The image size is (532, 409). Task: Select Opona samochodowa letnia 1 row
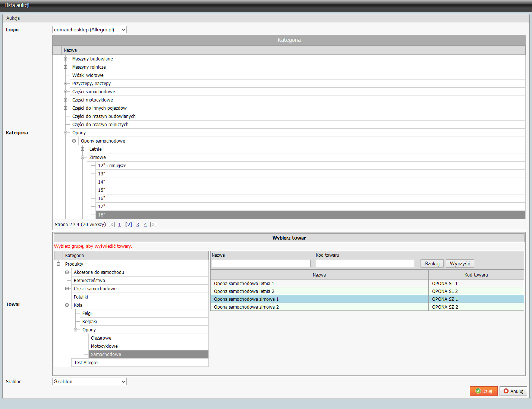tap(367, 283)
